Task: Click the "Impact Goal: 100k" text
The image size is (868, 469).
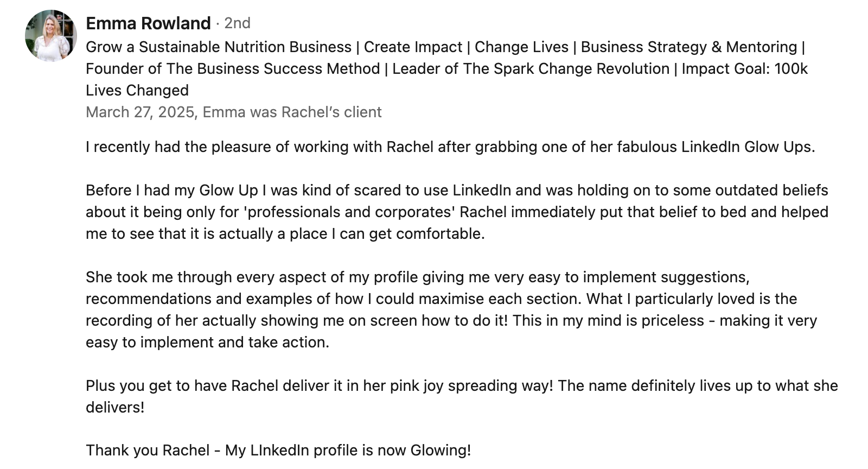Action: point(744,69)
